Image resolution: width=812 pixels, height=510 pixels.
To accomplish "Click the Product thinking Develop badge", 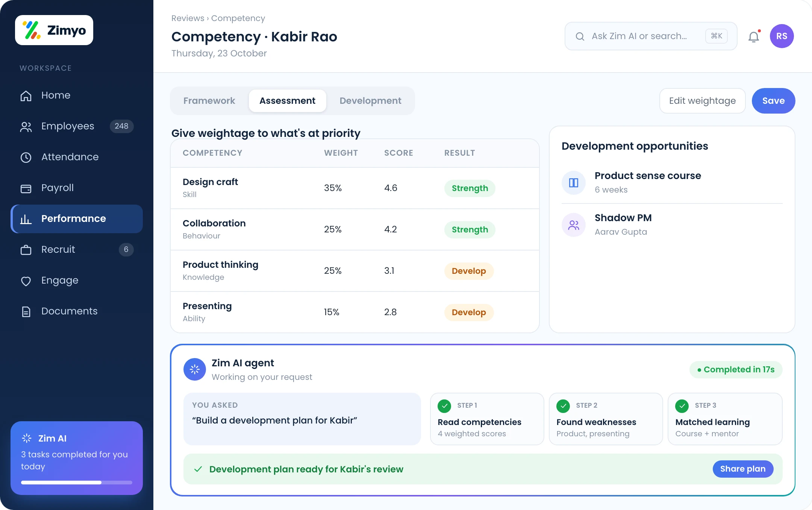I will 469,271.
